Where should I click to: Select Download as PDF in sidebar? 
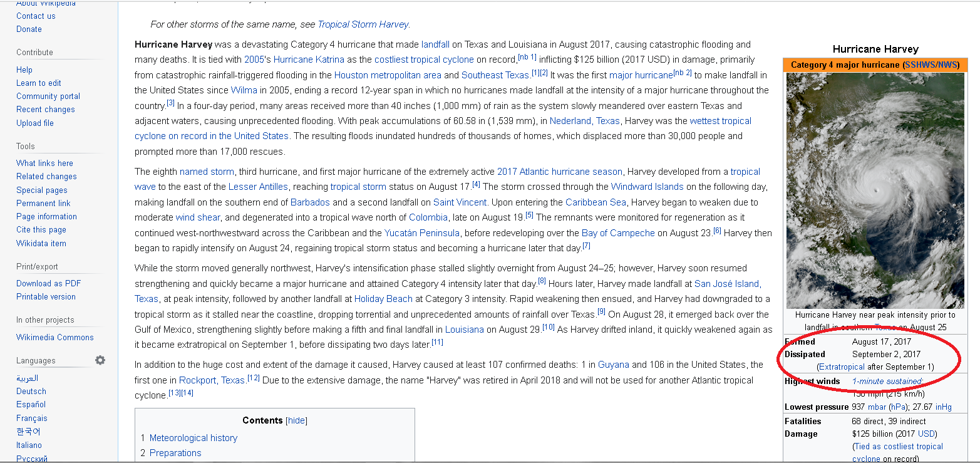[x=48, y=283]
